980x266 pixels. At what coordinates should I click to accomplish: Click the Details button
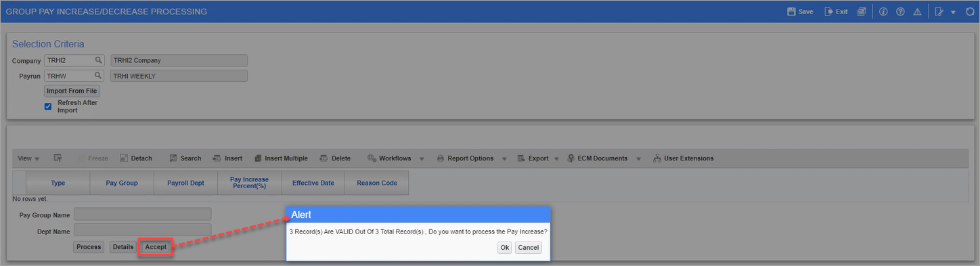tap(123, 247)
